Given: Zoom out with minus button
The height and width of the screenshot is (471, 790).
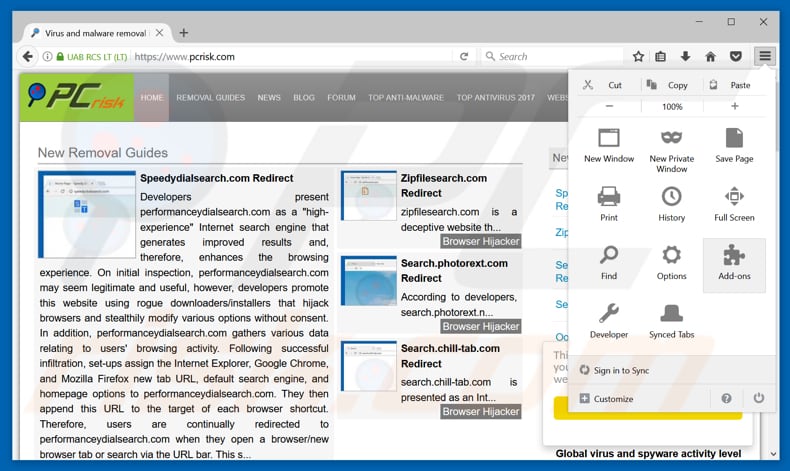Looking at the screenshot, I should [609, 106].
